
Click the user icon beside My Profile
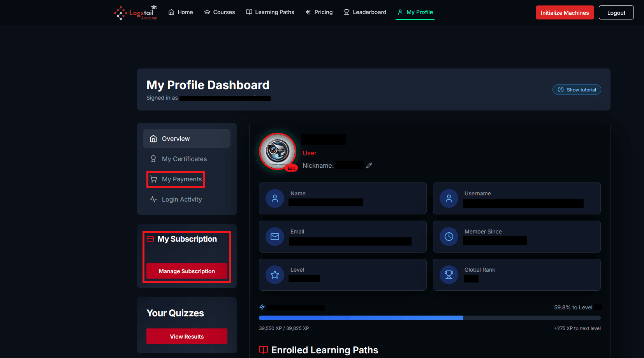coord(400,12)
